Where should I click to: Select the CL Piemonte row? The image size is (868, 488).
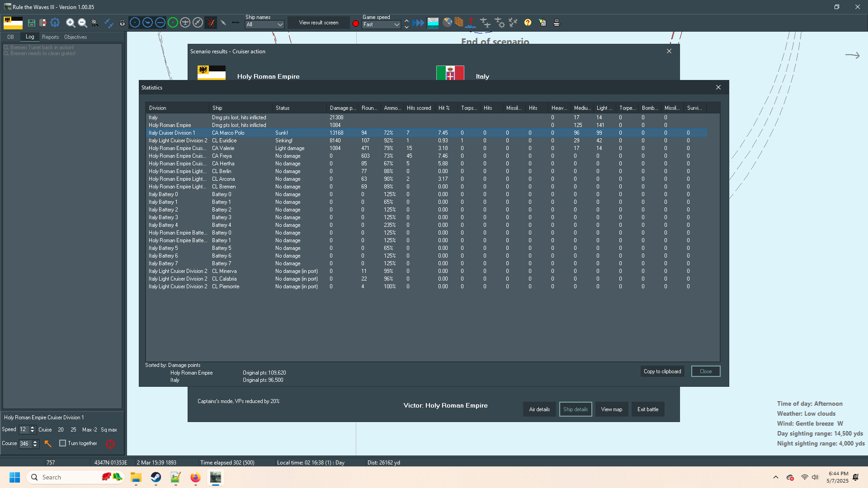point(426,286)
